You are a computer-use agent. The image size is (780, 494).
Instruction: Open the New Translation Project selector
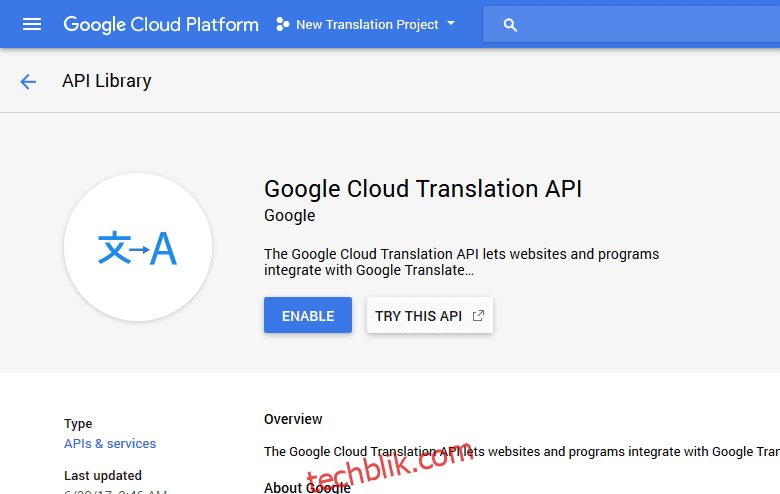coord(366,24)
